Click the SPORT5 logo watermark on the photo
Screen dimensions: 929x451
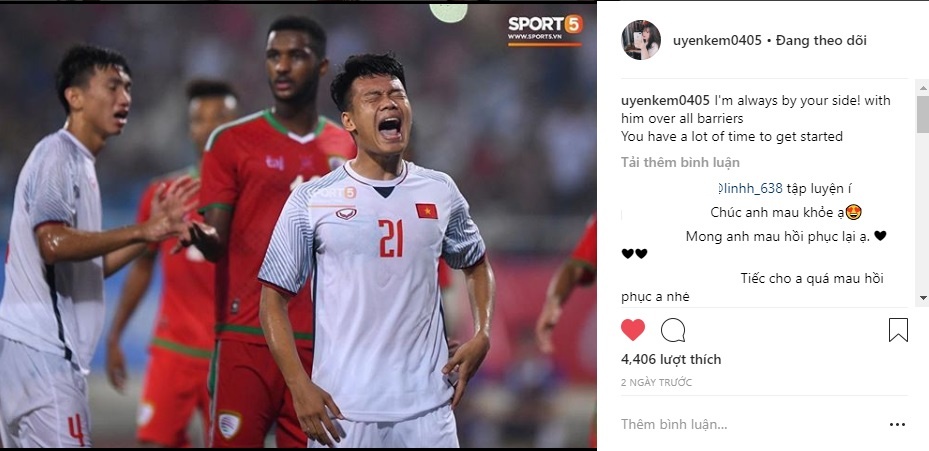[x=545, y=29]
